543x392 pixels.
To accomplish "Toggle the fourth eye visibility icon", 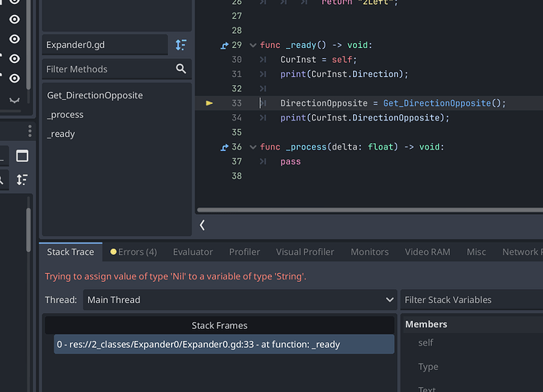I will (14, 58).
